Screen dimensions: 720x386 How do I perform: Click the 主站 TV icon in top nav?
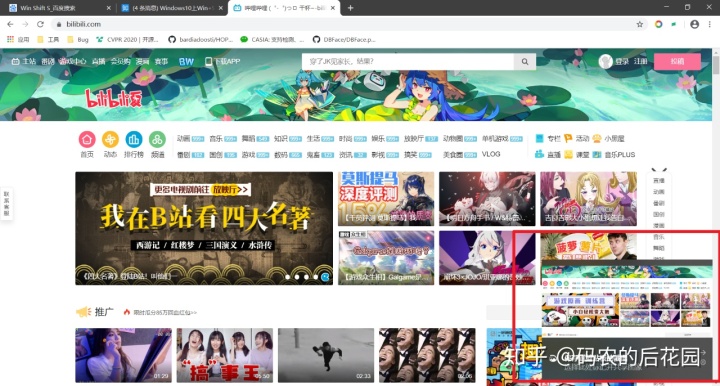coord(15,62)
